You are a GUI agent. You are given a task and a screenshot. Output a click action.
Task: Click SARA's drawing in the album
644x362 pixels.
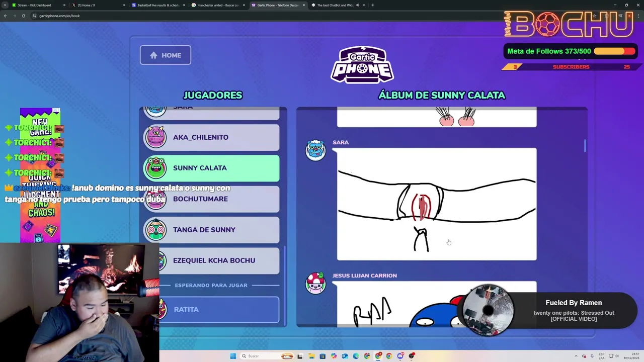[437, 204]
